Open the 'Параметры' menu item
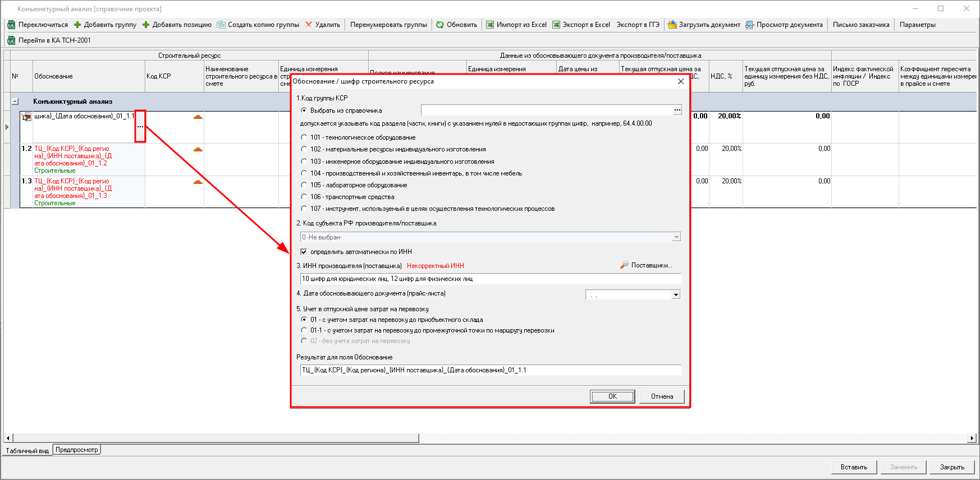 917,25
